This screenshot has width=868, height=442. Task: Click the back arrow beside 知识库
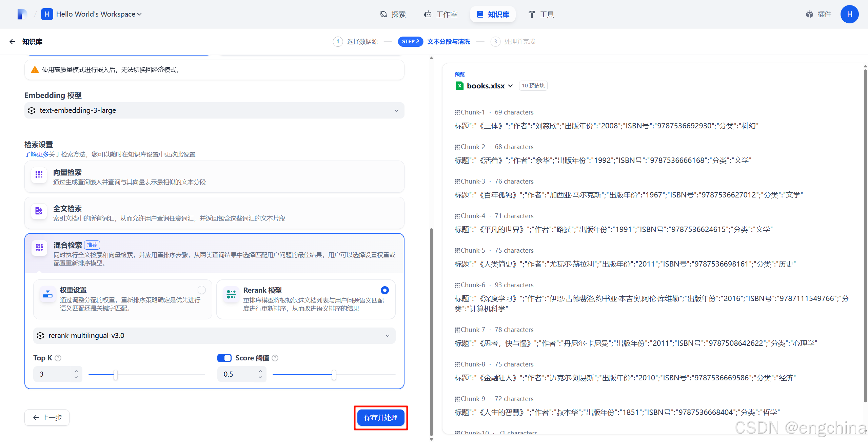click(12, 42)
